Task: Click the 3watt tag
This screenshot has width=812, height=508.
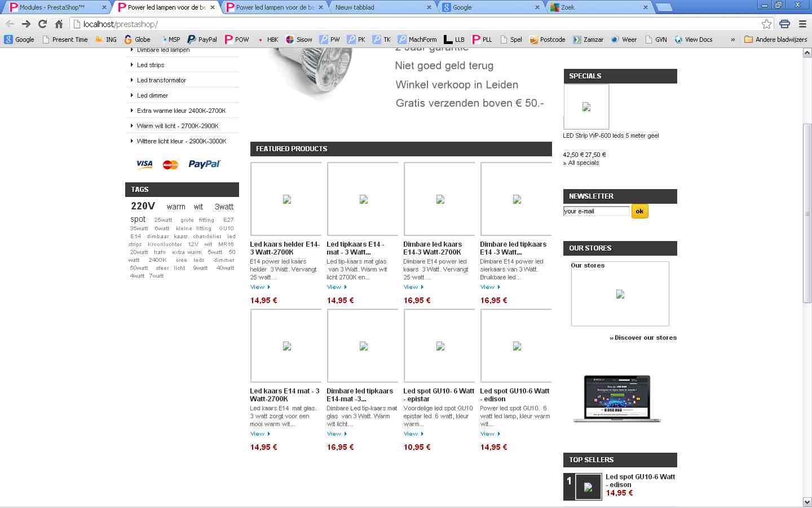Action: [x=224, y=207]
